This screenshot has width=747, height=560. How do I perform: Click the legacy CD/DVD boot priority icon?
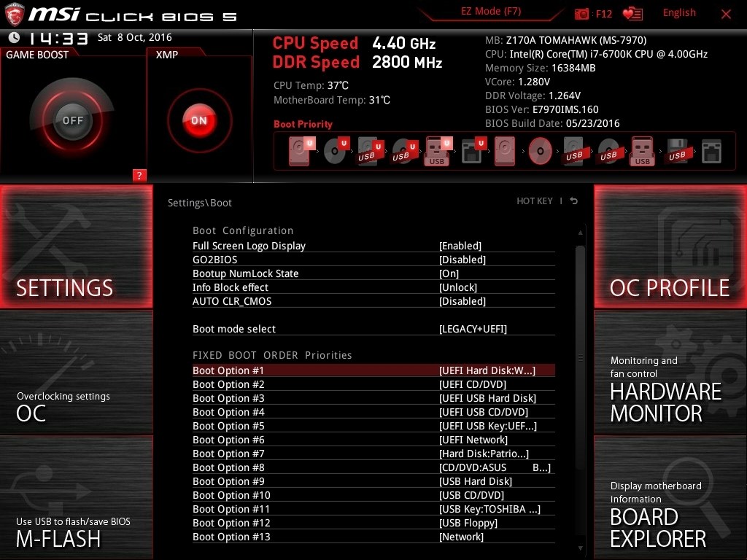[540, 152]
